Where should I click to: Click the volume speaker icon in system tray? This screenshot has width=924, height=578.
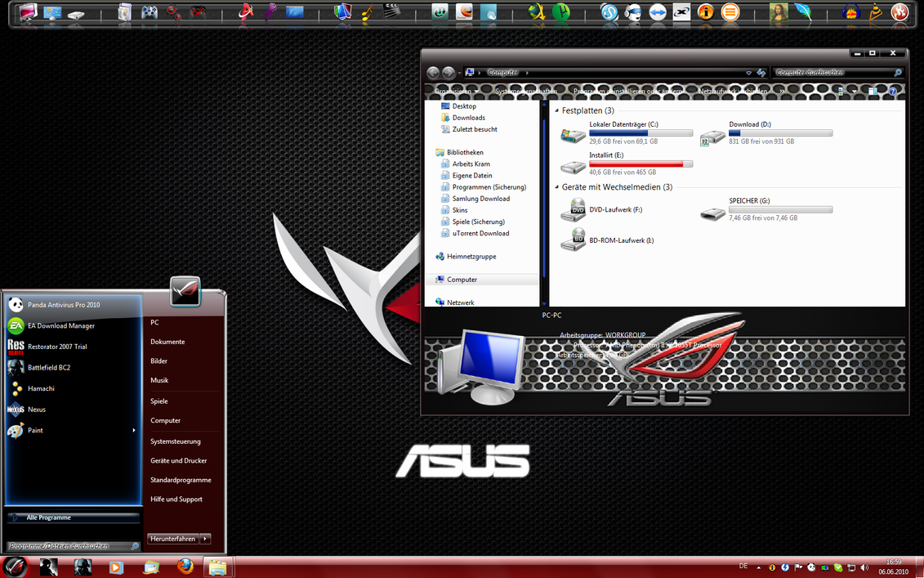pyautogui.click(x=864, y=567)
